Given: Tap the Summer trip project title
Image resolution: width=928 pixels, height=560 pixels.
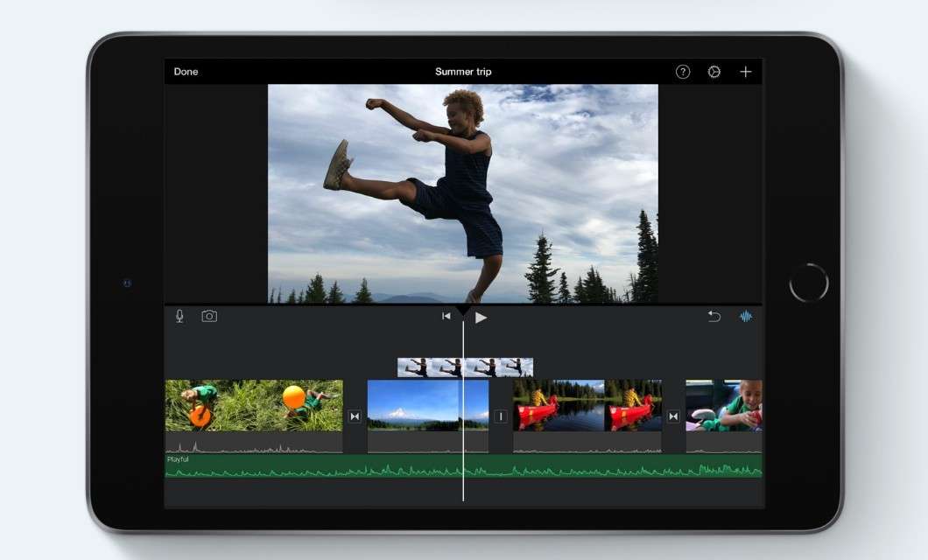Looking at the screenshot, I should (x=463, y=72).
